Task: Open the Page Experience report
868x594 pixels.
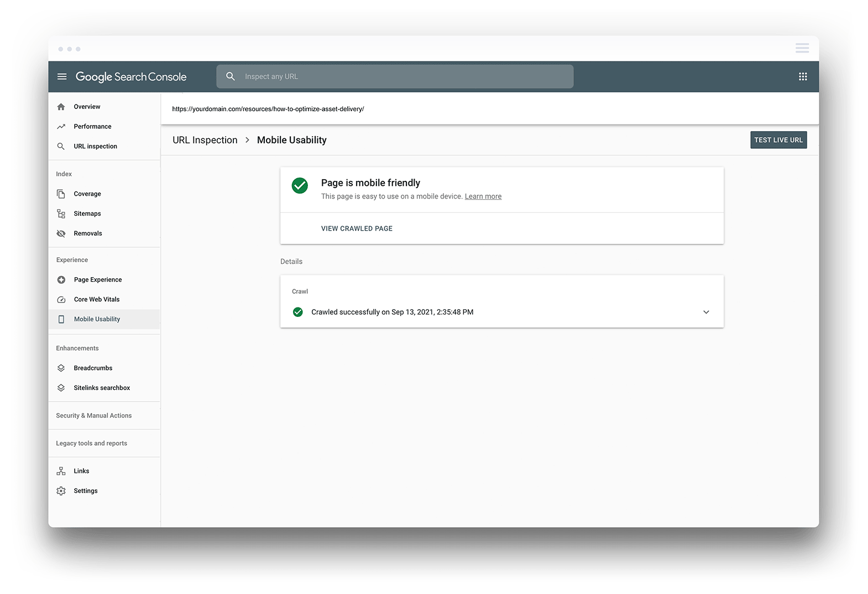Action: (104, 280)
